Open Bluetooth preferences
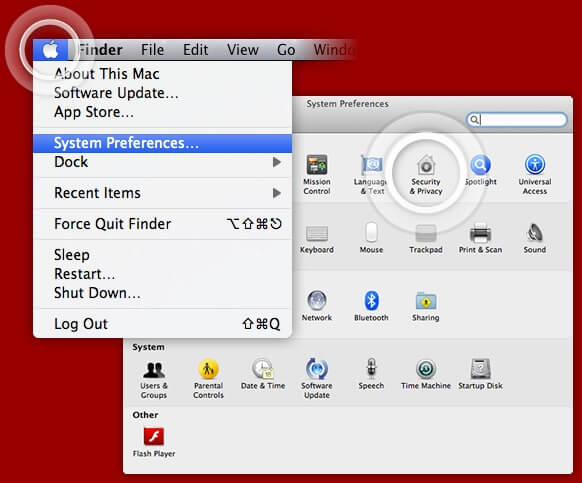Screen dimensions: 582x483 point(371,306)
